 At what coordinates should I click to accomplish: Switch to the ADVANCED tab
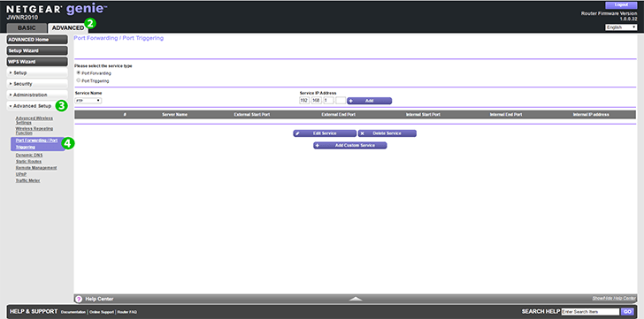(68, 28)
